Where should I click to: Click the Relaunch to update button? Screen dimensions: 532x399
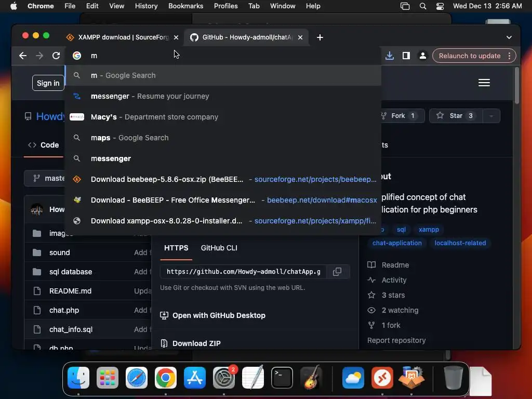(x=470, y=56)
